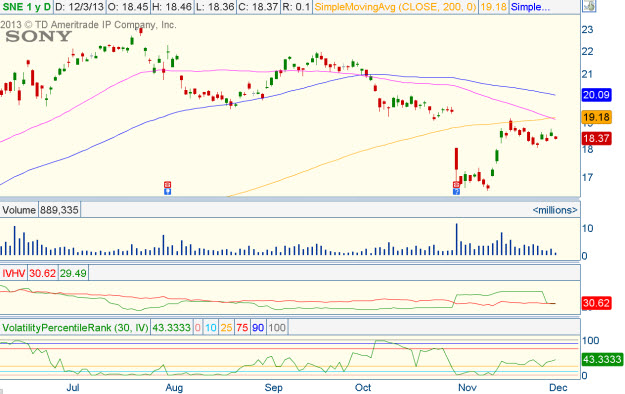Click the IVHV study label
The height and width of the screenshot is (394, 625).
[x=14, y=273]
